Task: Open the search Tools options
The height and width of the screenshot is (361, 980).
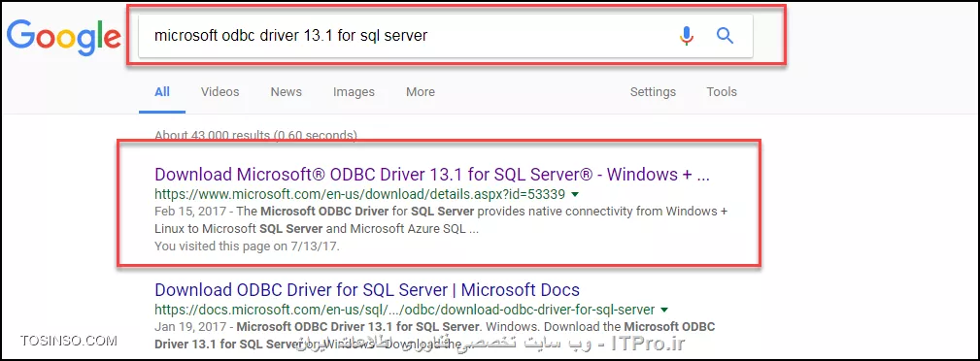Action: [722, 92]
